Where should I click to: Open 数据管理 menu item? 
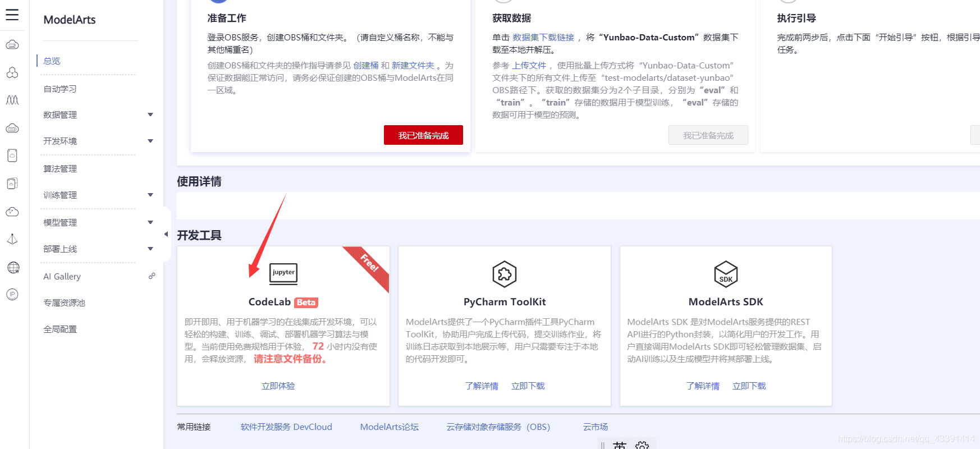60,114
